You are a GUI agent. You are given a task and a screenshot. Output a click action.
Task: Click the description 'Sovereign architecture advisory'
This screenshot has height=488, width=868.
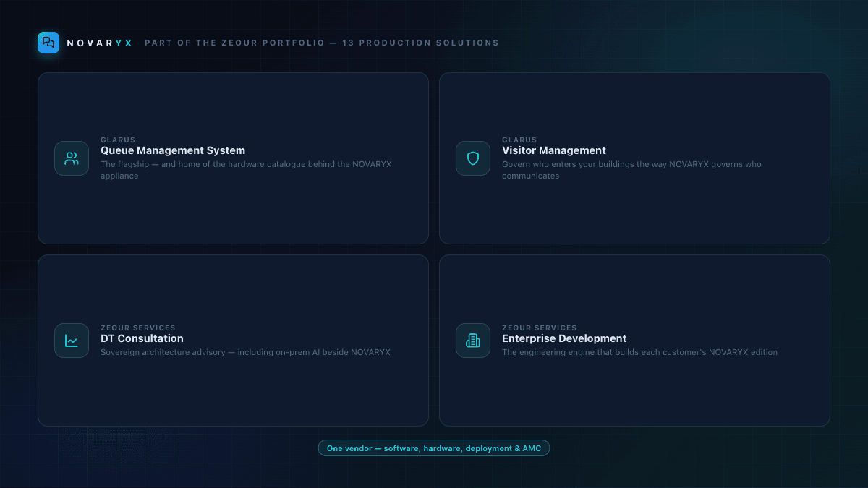click(245, 352)
